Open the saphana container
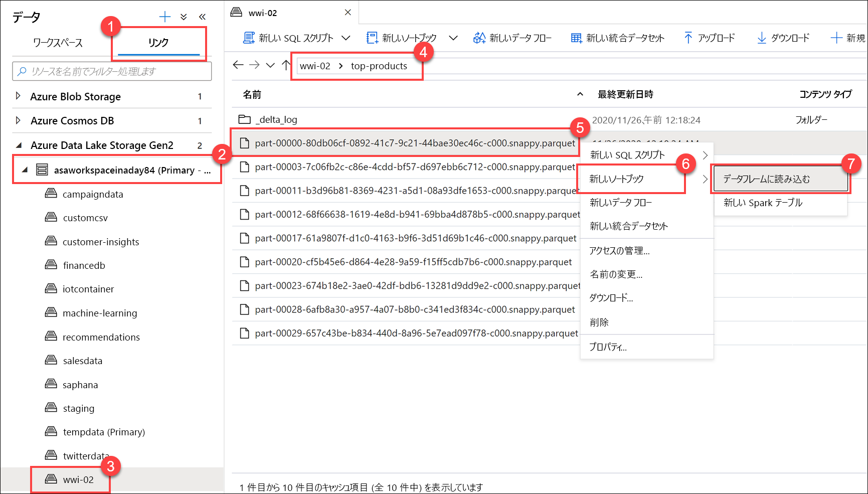Screen dimensions: 868x494 tap(80, 385)
